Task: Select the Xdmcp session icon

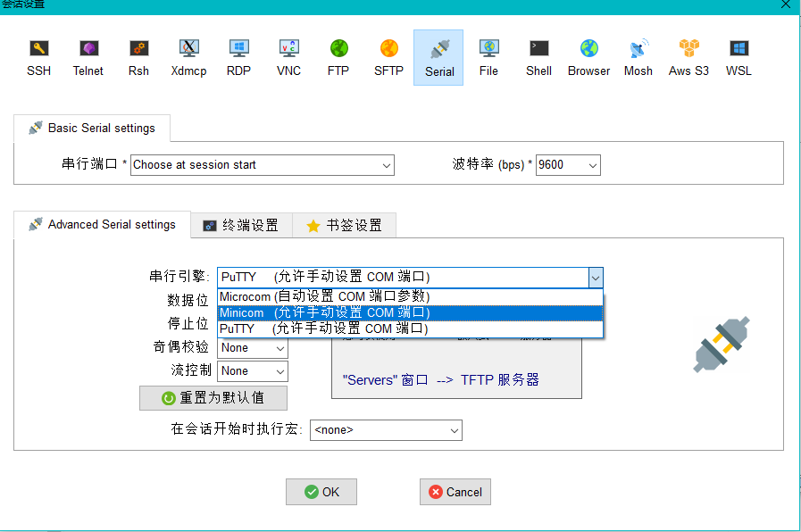Action: coord(188,57)
